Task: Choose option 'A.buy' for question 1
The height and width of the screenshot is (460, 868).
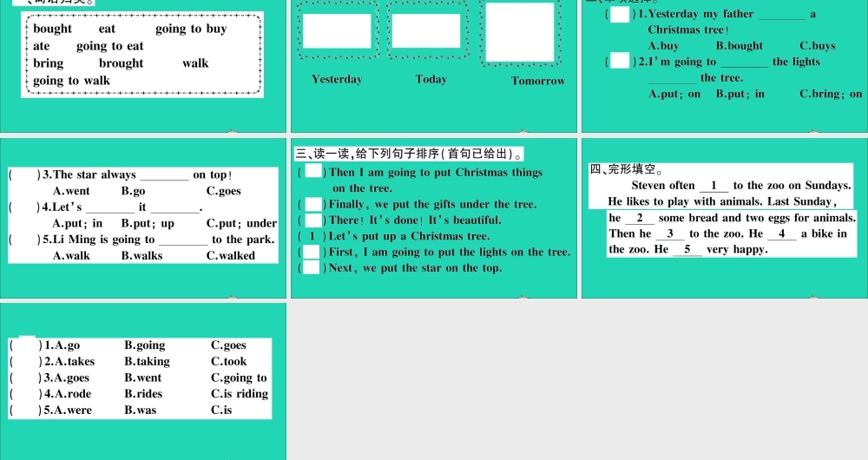Action: coord(663,46)
